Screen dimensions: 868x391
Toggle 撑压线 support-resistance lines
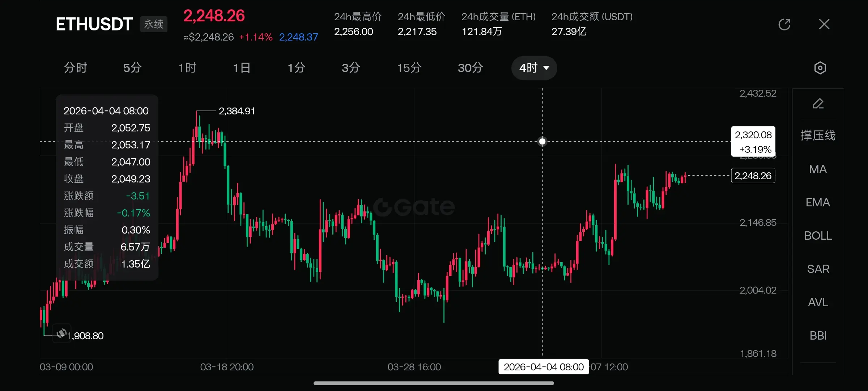[818, 135]
